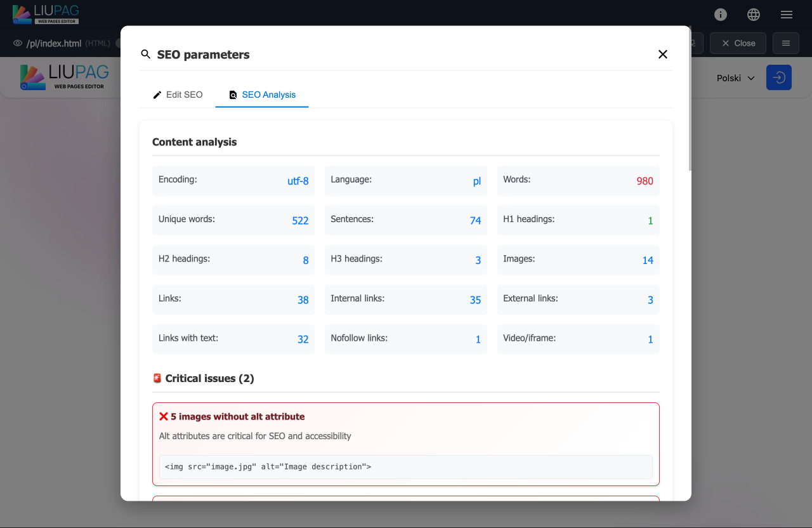This screenshot has width=812, height=528.
Task: Click the Unique words value 522
Action: [300, 220]
